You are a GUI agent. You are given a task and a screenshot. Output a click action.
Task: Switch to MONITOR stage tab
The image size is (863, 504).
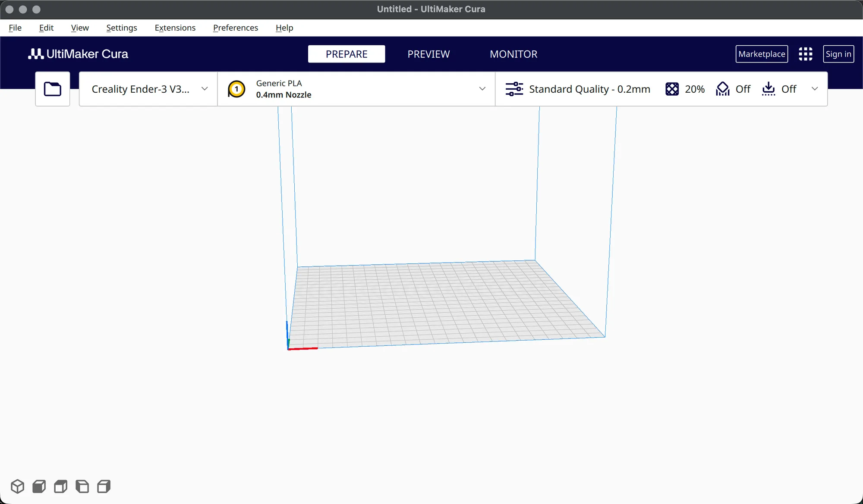513,54
